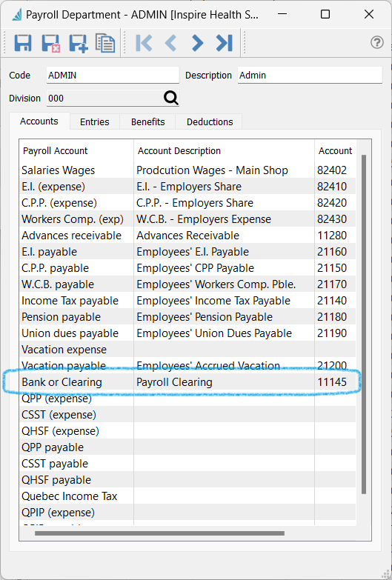Viewport: 392px width, 580px height.
Task: Select the Advances receivable row
Action: [x=187, y=236]
